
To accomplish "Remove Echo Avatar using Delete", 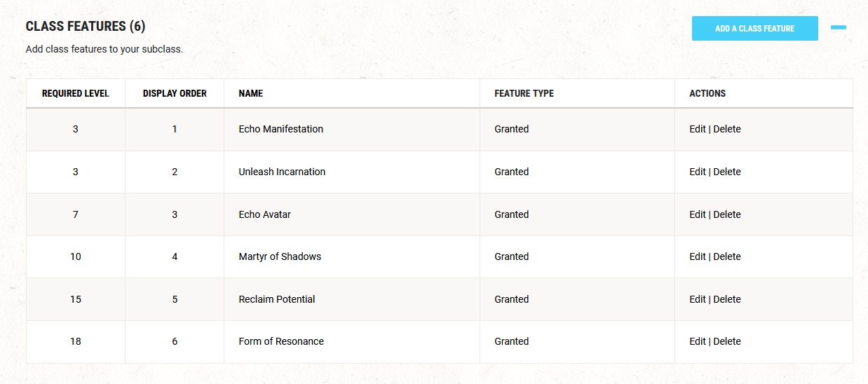I will pos(727,214).
